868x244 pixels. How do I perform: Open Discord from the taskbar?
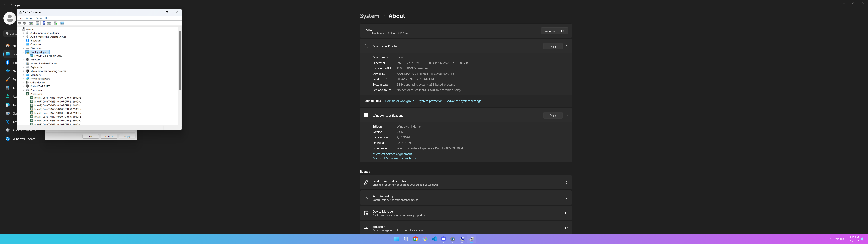[443, 239]
